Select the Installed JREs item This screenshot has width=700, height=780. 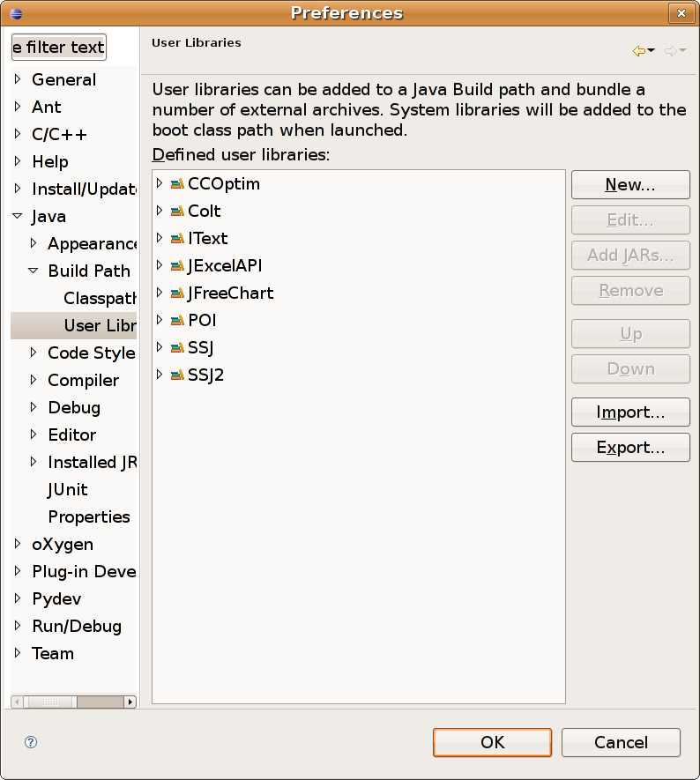tap(92, 462)
